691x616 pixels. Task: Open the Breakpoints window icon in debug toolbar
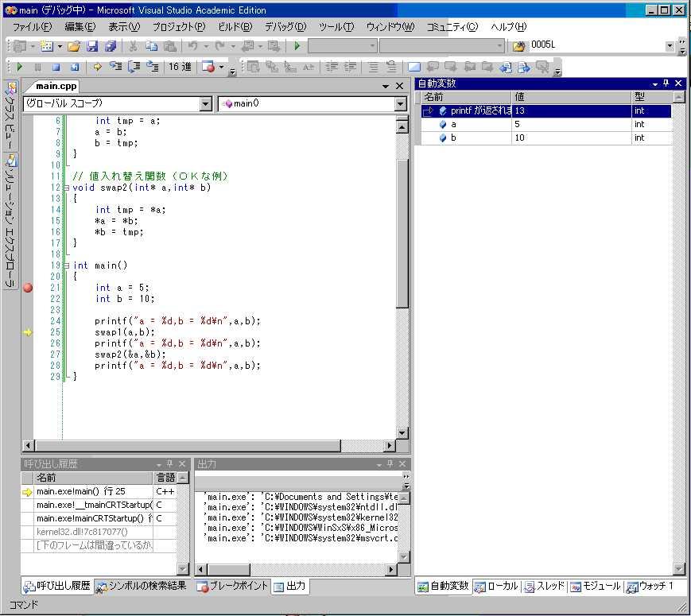coord(208,67)
